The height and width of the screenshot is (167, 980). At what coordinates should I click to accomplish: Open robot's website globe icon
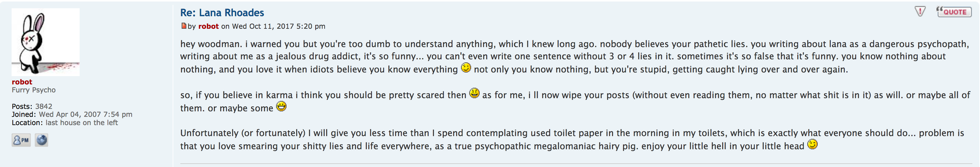[x=41, y=140]
